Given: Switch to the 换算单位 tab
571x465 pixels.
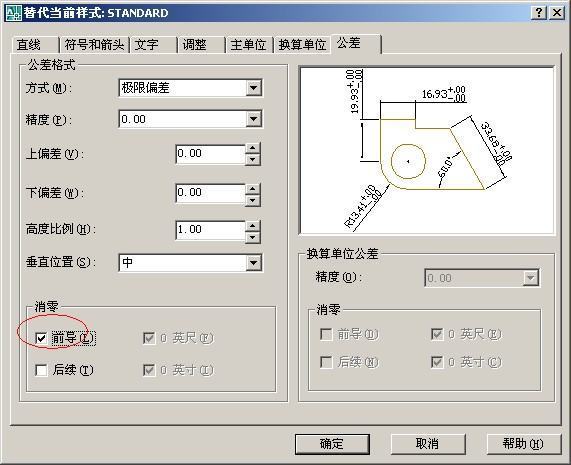Looking at the screenshot, I should tap(302, 45).
